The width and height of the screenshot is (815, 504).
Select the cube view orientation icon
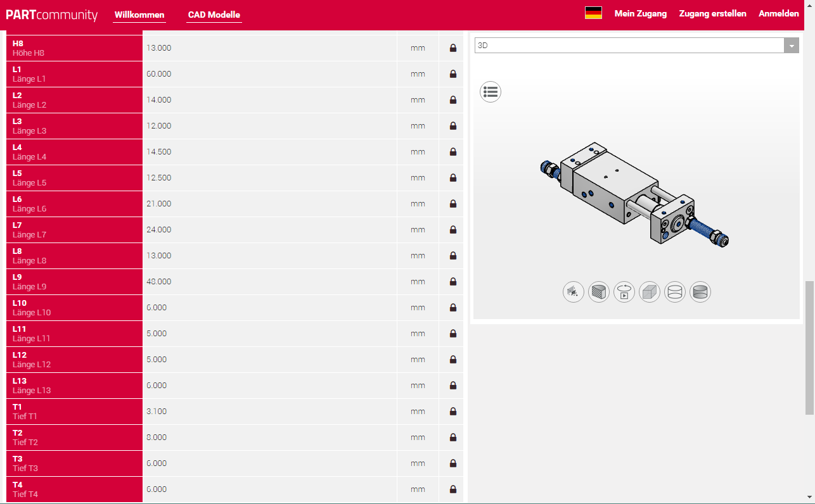(x=650, y=292)
